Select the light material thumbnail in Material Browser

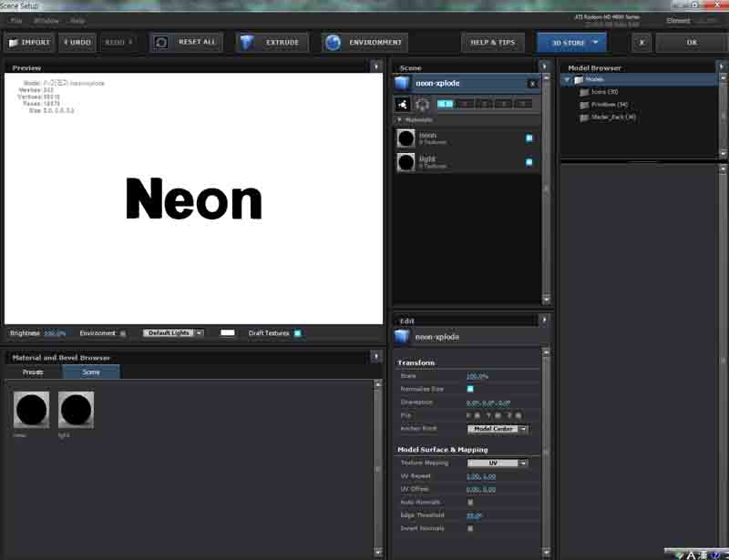[x=76, y=410]
